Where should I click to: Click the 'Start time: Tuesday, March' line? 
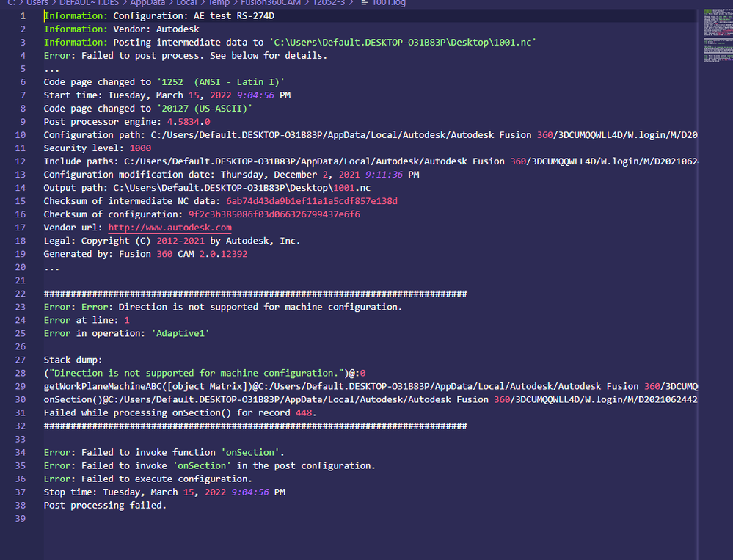tap(167, 95)
